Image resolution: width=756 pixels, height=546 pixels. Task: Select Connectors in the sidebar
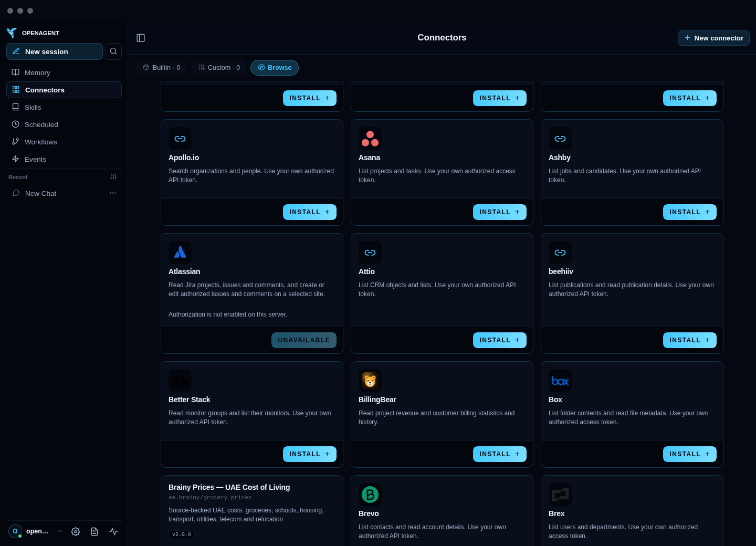click(x=64, y=90)
